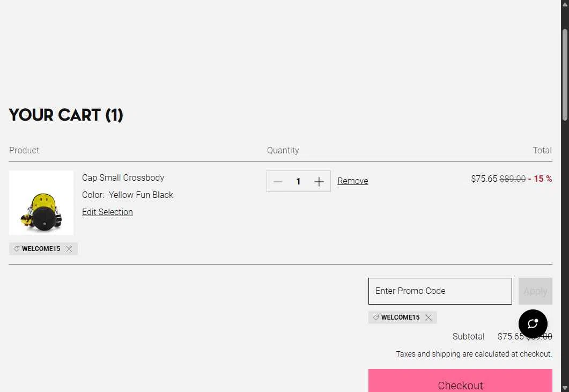The height and width of the screenshot is (392, 569).
Task: Increase quantity with the plus icon
Action: (319, 182)
